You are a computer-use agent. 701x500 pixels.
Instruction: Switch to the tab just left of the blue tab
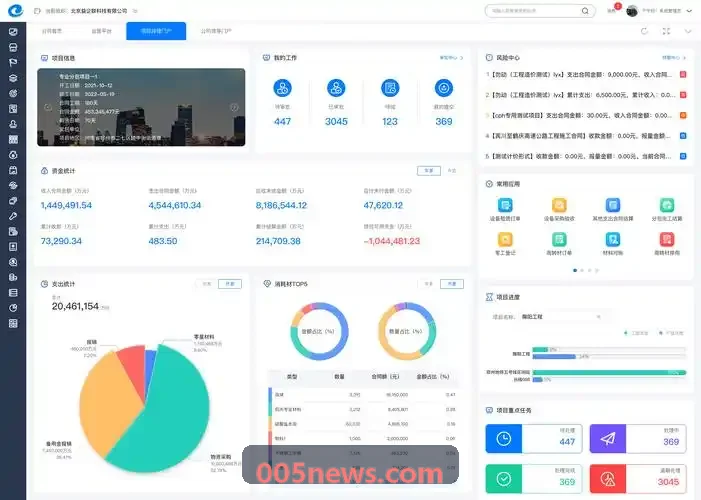(x=101, y=31)
